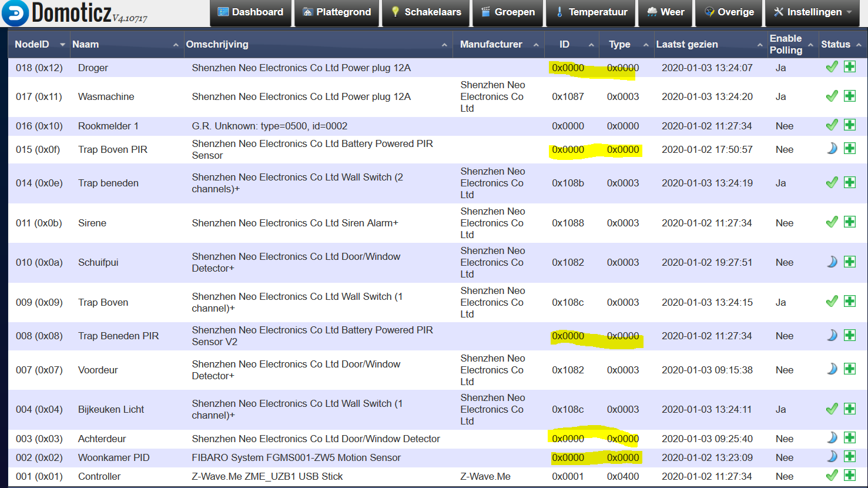Switch to Schakelaars tab
Viewport: 868px width, 488px height.
pos(425,12)
